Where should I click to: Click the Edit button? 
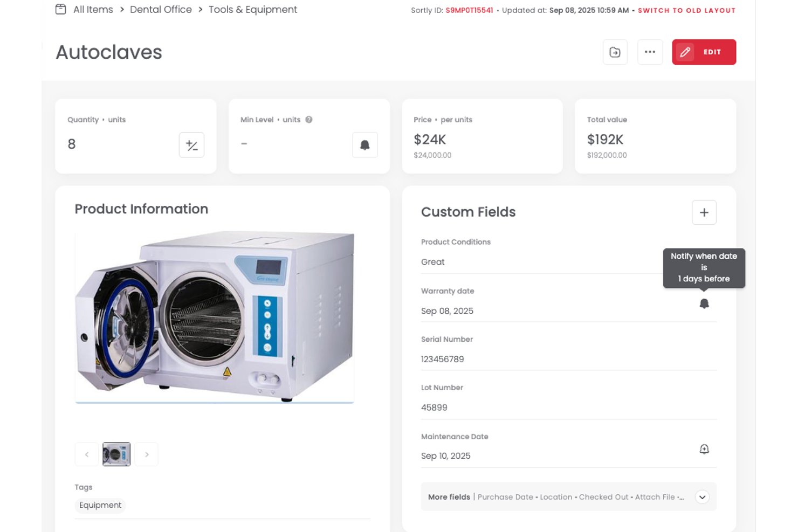(704, 52)
